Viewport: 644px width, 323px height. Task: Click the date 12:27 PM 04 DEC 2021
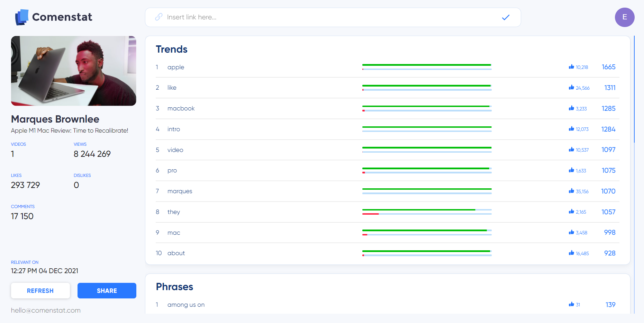tap(45, 271)
